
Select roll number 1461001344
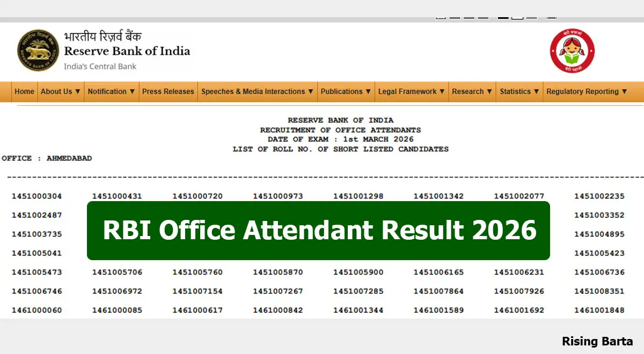[358, 311]
